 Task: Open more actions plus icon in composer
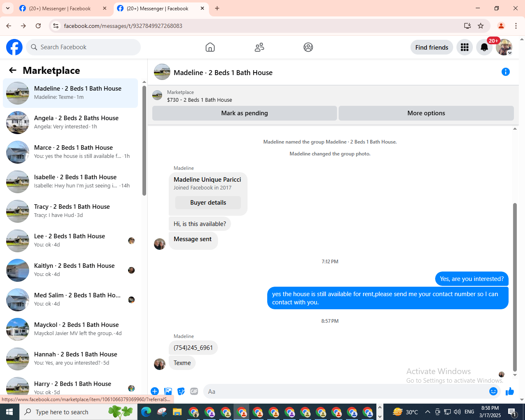pos(155,391)
